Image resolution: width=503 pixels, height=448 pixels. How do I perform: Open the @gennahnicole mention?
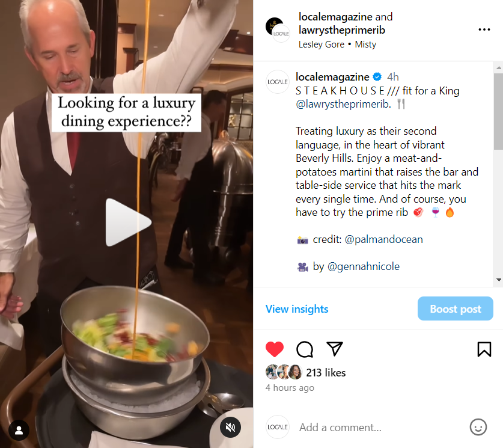364,266
